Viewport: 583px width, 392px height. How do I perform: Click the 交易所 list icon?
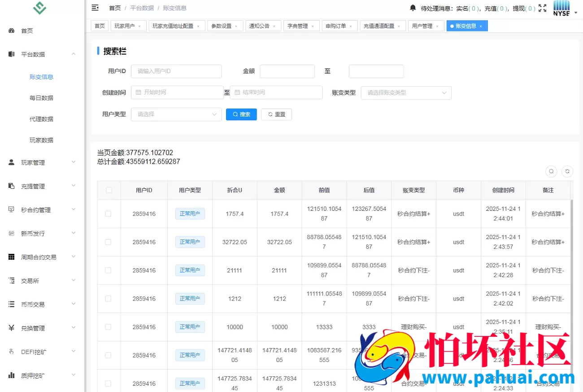12,280
